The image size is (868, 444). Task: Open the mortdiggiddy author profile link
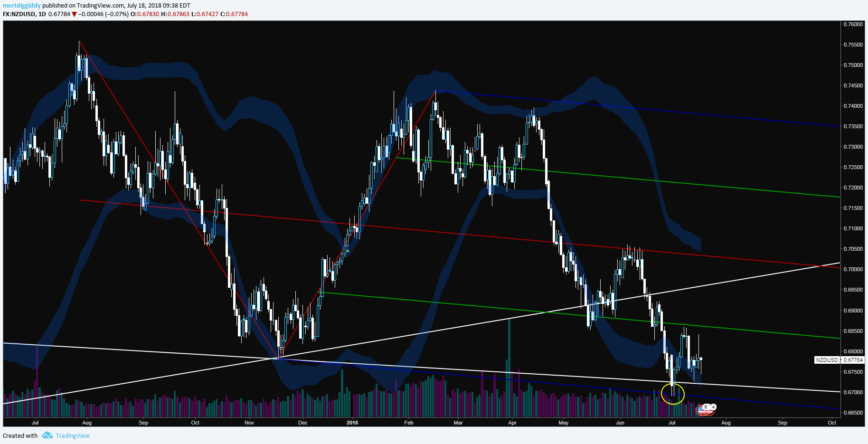(x=22, y=6)
